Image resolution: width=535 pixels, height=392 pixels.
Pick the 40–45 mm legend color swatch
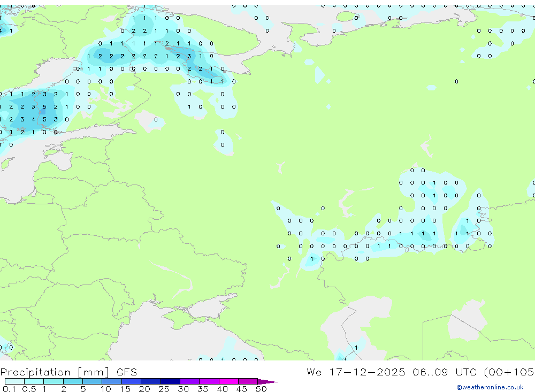point(228,381)
